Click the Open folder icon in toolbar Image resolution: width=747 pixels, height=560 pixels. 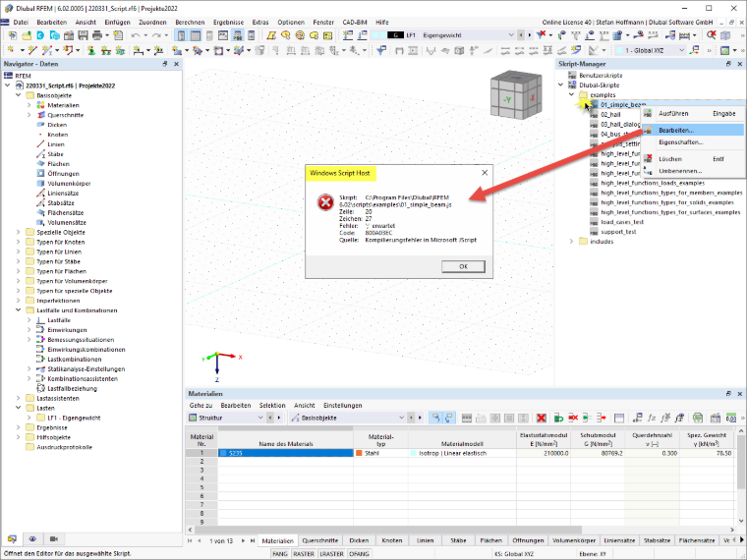tap(27, 35)
